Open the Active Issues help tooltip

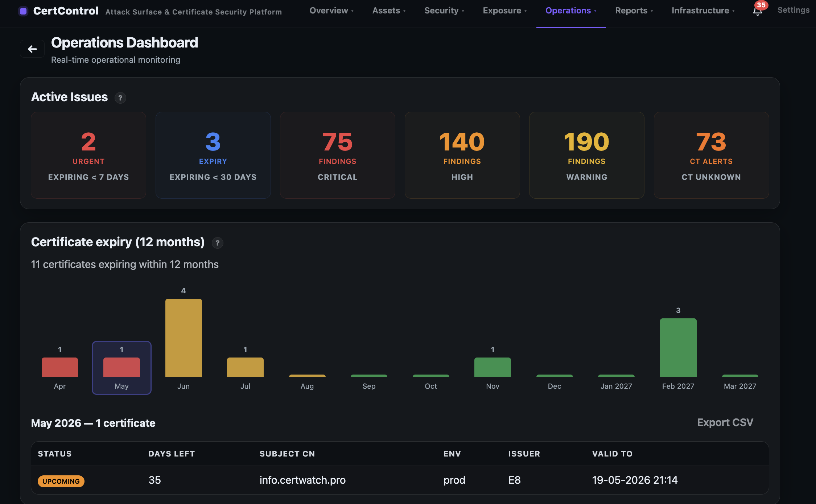[x=120, y=98]
